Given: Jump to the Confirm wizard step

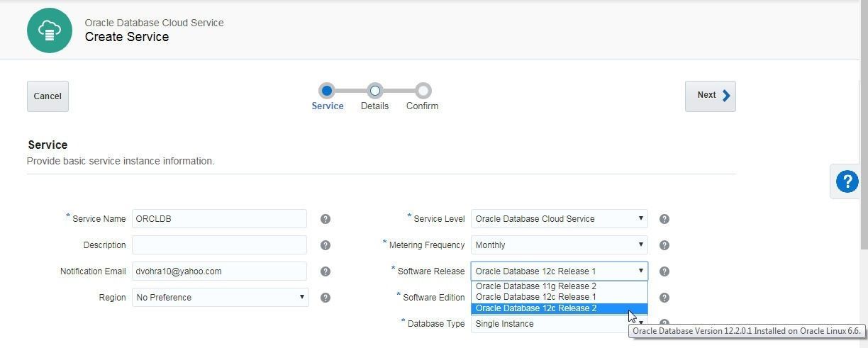Looking at the screenshot, I should (x=423, y=91).
